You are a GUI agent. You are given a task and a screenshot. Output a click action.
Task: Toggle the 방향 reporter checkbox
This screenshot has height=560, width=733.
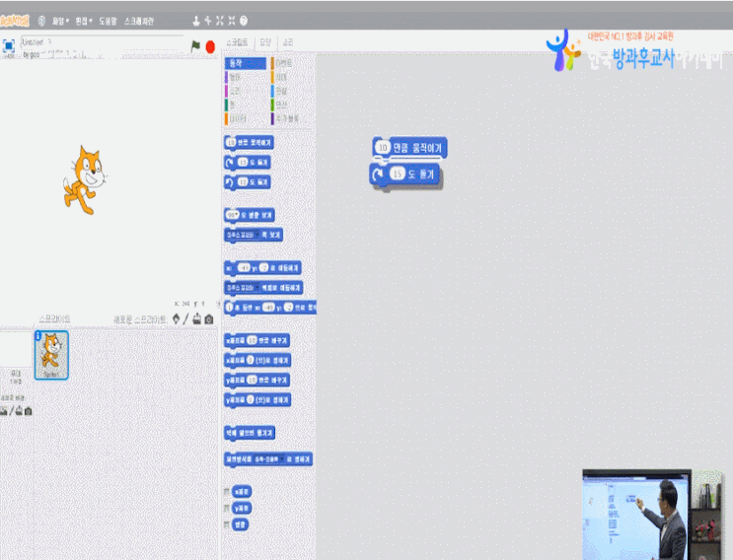click(227, 525)
